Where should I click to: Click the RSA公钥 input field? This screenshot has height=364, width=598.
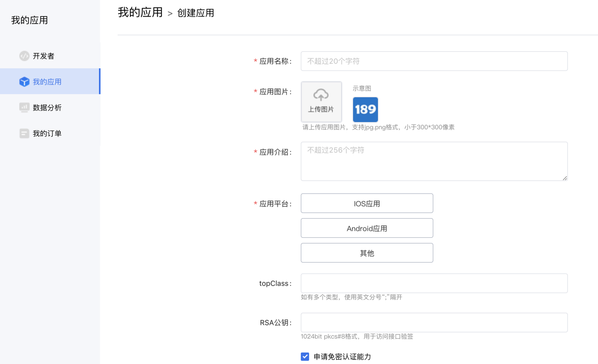click(434, 323)
